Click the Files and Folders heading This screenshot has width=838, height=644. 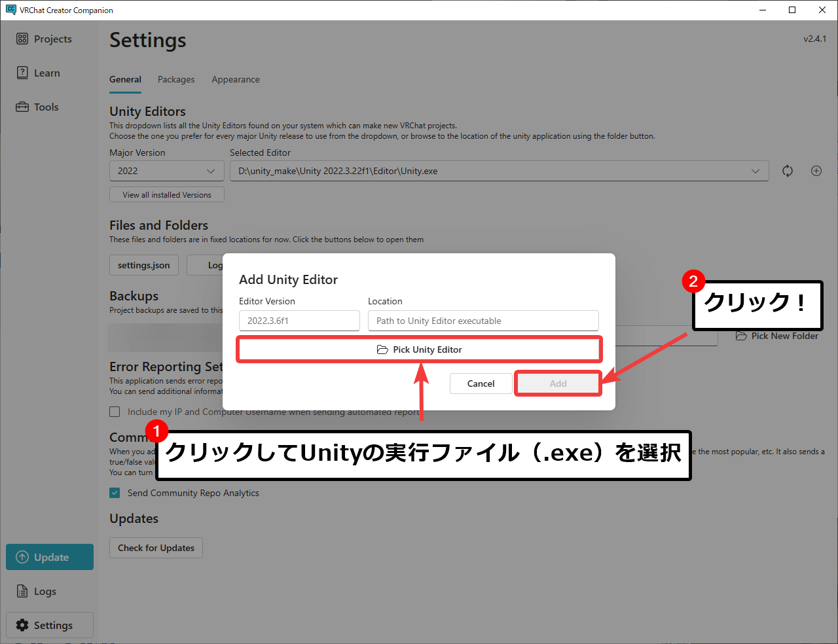[x=158, y=225]
